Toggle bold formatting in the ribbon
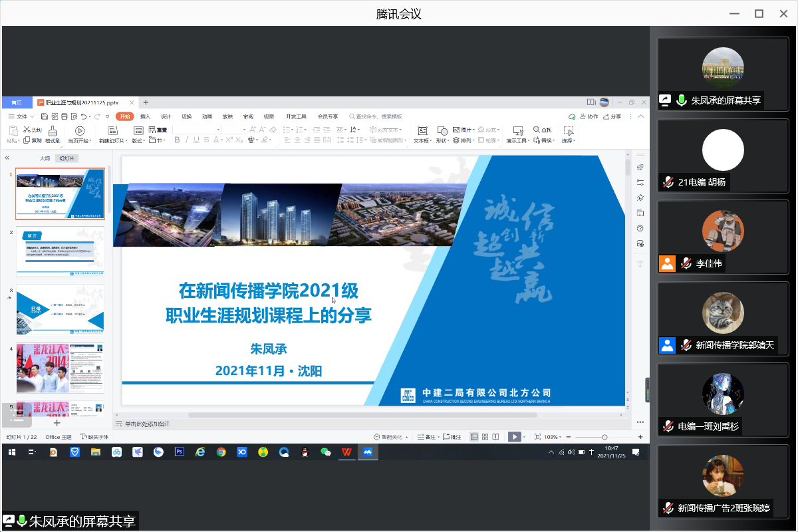This screenshot has height=532, width=798. coord(178,140)
